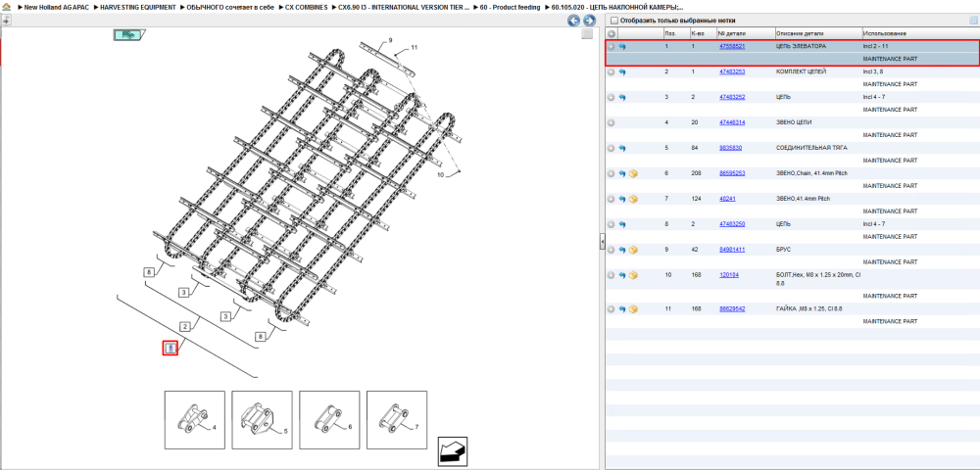
Task: Select detail thumbnail for item 7
Action: coord(397,420)
